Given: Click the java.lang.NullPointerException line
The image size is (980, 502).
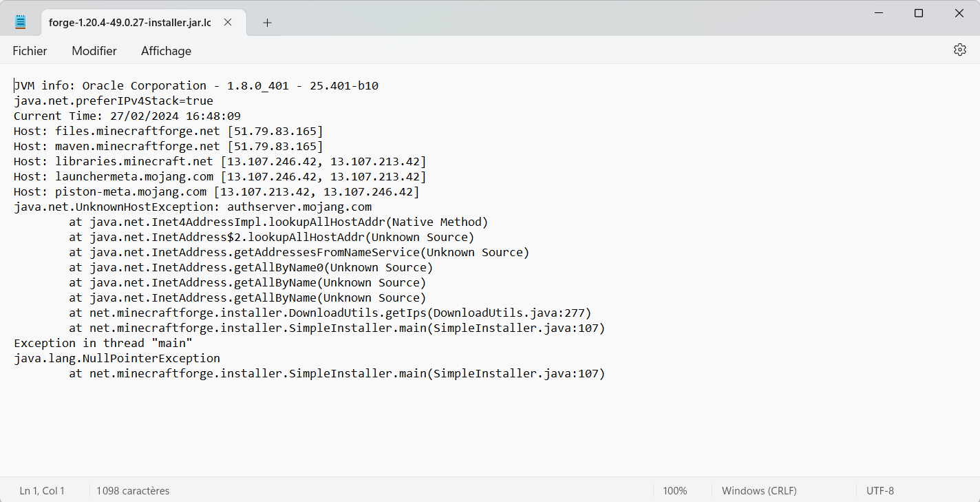Looking at the screenshot, I should (x=117, y=359).
